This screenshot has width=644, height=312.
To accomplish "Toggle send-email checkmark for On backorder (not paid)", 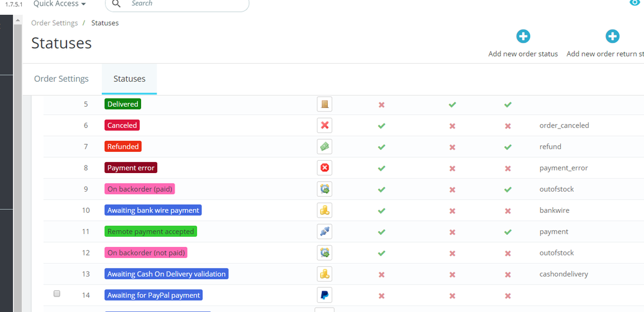I will click(x=381, y=253).
